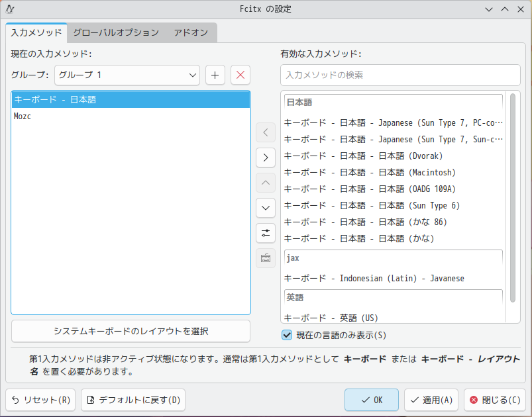Select Mozc in current input methods
Screen dimensions: 532x417
coord(131,116)
